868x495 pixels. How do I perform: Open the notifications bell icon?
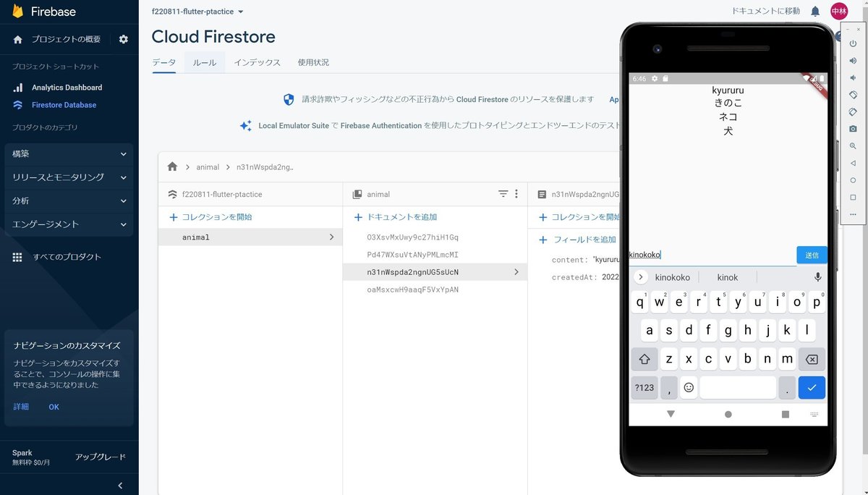click(815, 12)
